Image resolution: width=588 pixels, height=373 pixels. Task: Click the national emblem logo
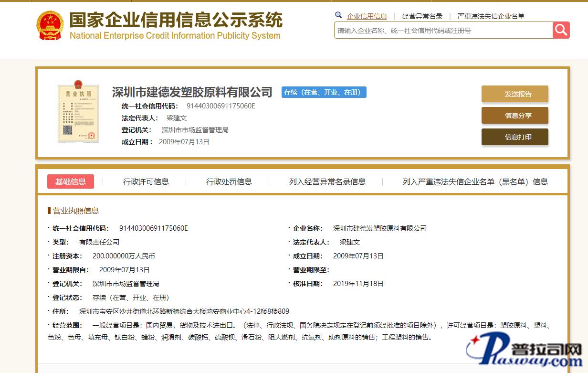click(x=50, y=26)
